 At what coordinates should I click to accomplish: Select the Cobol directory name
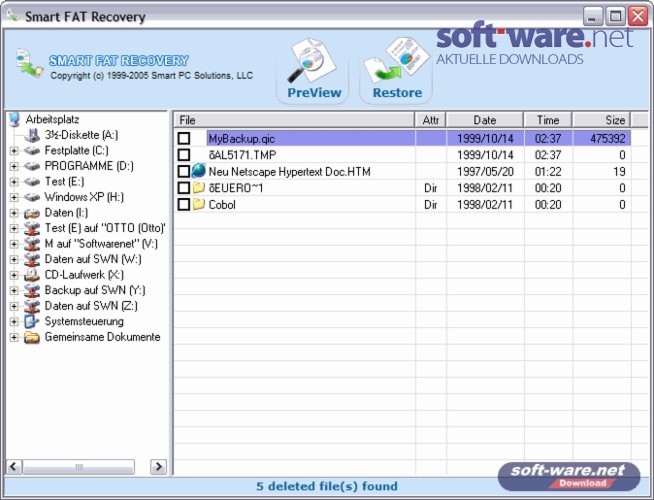[222, 205]
